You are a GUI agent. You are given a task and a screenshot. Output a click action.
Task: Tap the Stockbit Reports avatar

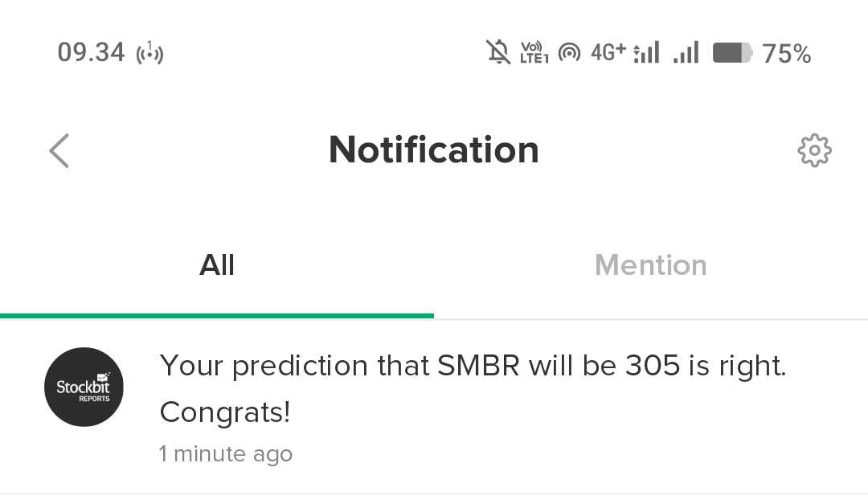coord(84,387)
